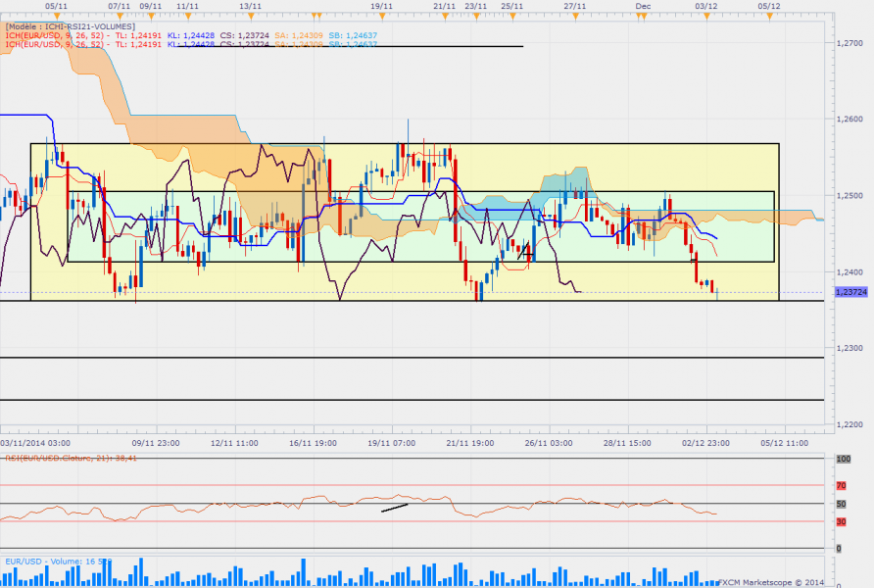Click the FXCM Marketscope © 2014 watermark

click(x=771, y=582)
